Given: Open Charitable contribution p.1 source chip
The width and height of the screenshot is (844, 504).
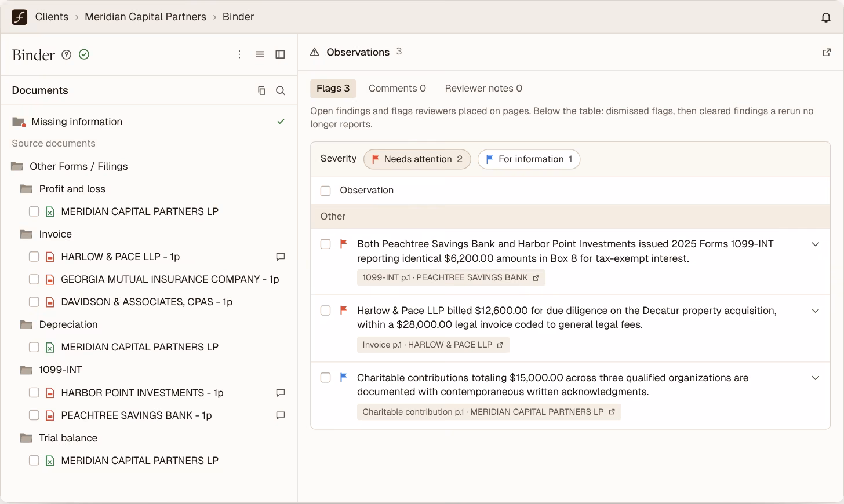Looking at the screenshot, I should click(489, 412).
